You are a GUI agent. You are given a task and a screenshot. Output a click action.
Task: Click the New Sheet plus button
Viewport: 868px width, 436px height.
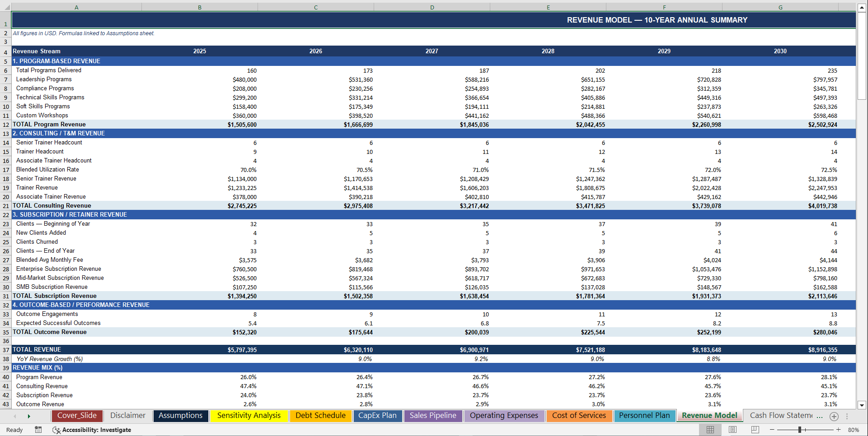pos(834,416)
